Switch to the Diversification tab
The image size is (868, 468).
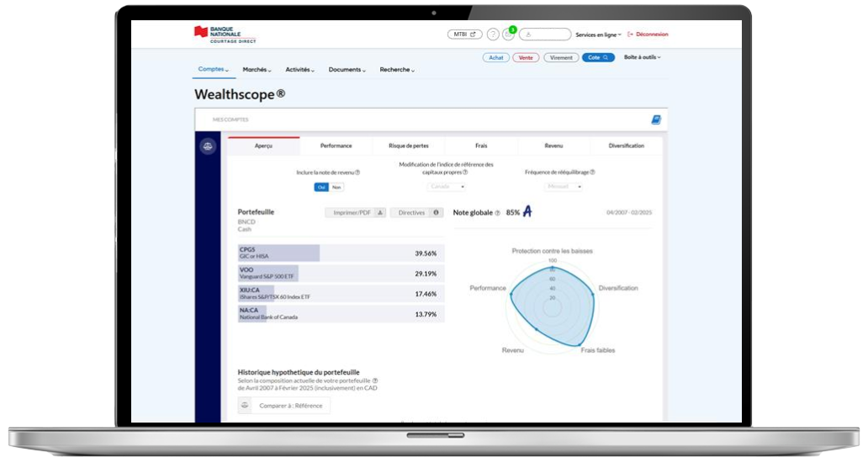[x=626, y=146]
